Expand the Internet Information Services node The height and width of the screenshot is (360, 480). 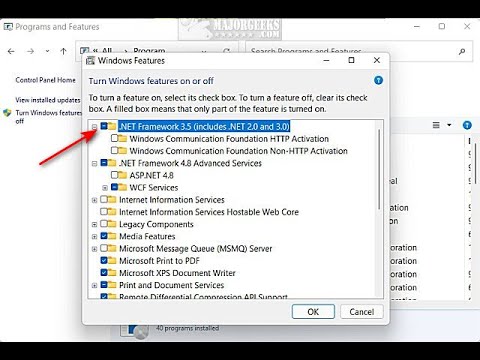tap(95, 200)
